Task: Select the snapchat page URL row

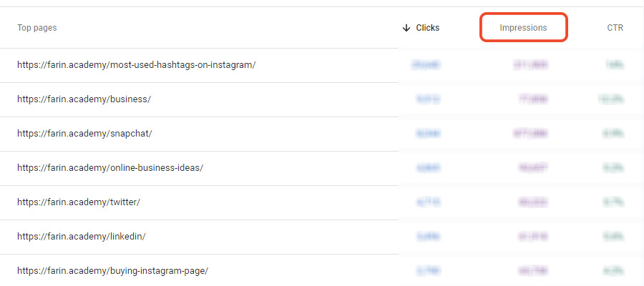Action: point(84,134)
